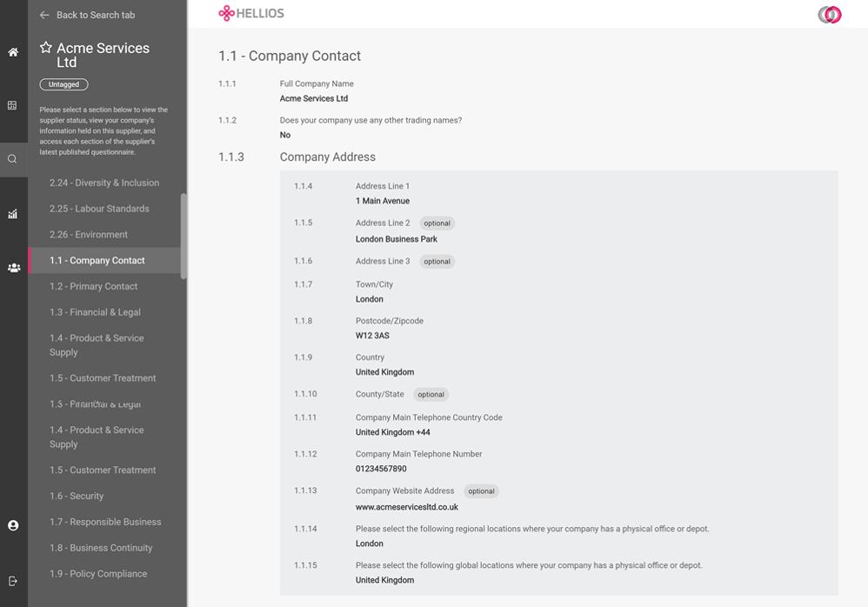
Task: Open the dashboard table icon in rail
Action: 12,105
